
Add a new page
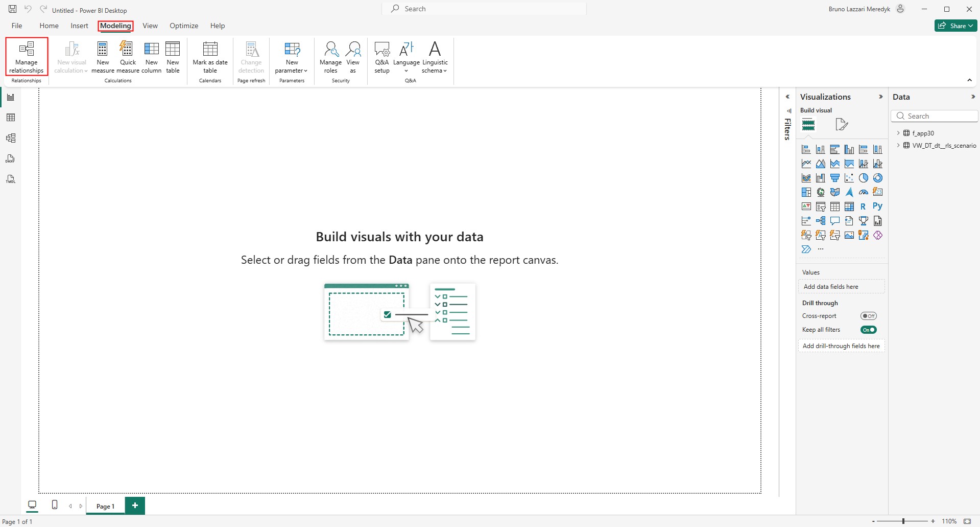pos(135,506)
